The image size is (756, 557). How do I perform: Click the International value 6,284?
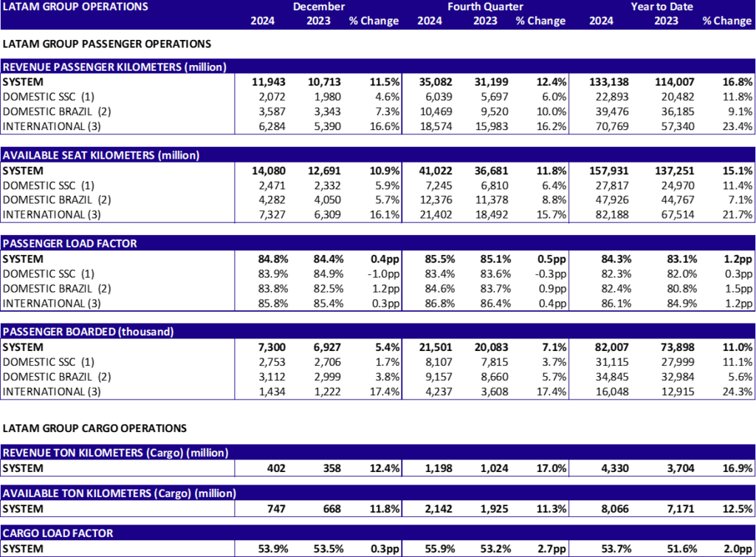(272, 126)
